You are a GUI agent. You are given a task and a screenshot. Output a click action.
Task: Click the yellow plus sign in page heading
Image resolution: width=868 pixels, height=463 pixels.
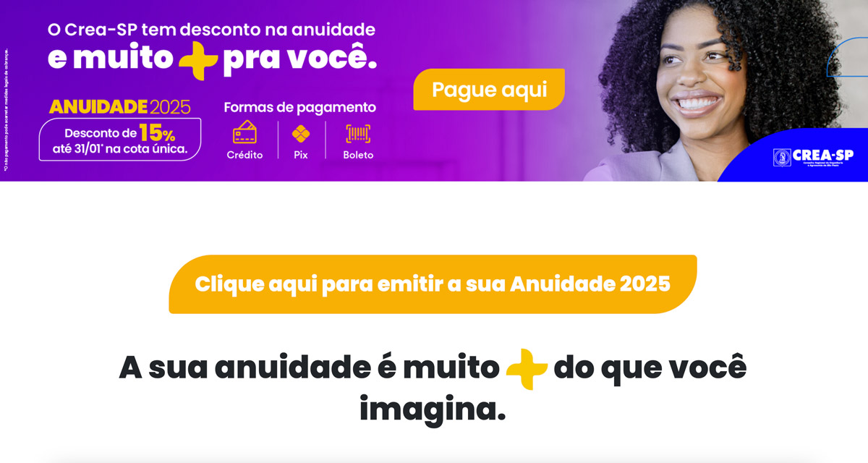[x=527, y=369]
